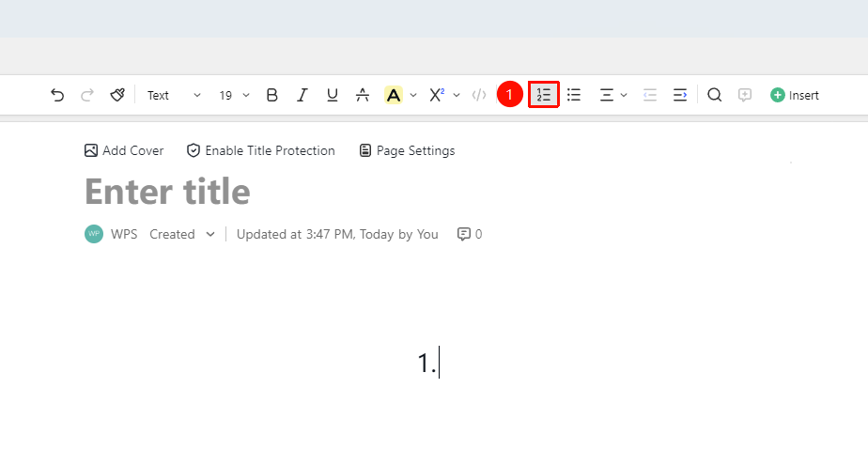
Task: Toggle the numbered list button
Action: pyautogui.click(x=544, y=95)
